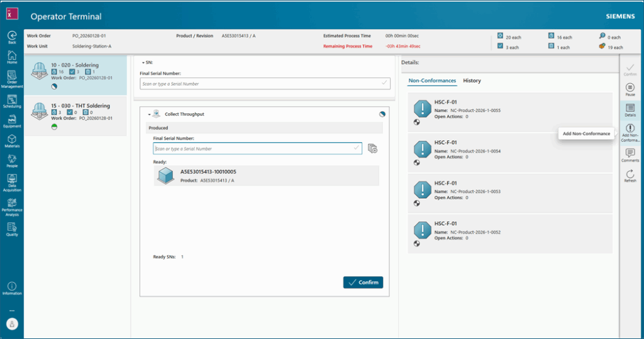This screenshot has height=339, width=644.
Task: Open Performance Analysis in the sidebar
Action: (x=12, y=203)
